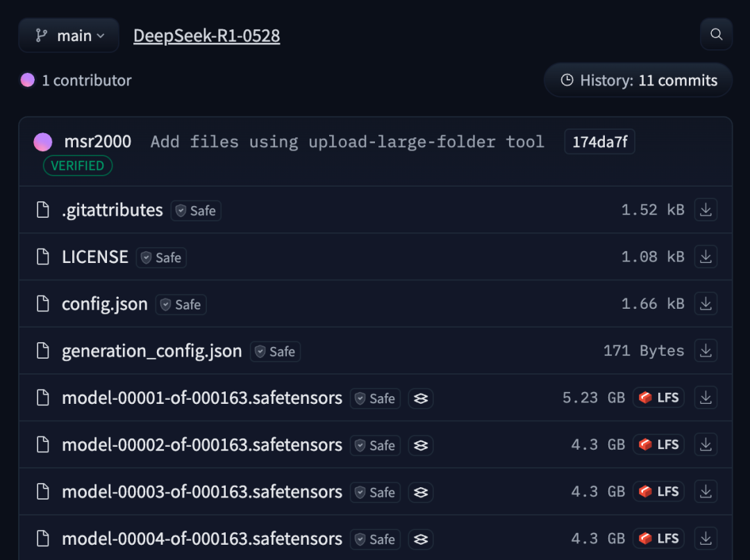750x560 pixels.
Task: Click the 1.08 kB size value
Action: coord(653,257)
